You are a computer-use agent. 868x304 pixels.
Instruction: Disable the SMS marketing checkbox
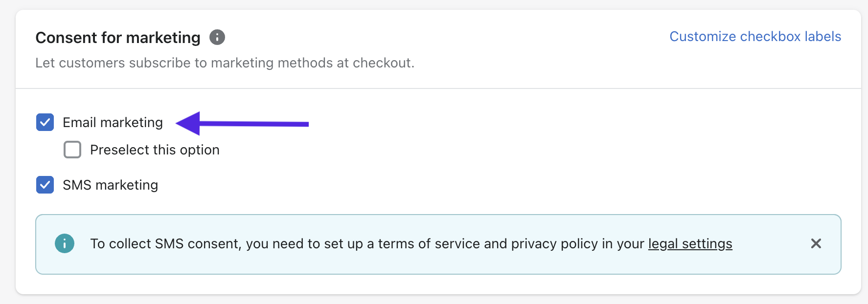click(45, 185)
